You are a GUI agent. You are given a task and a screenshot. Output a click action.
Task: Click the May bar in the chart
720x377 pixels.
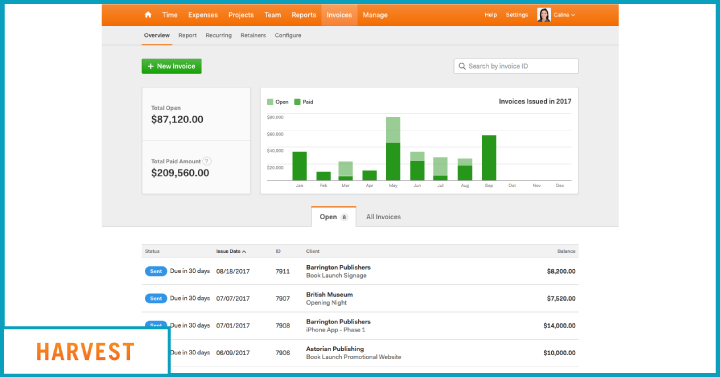[393, 148]
